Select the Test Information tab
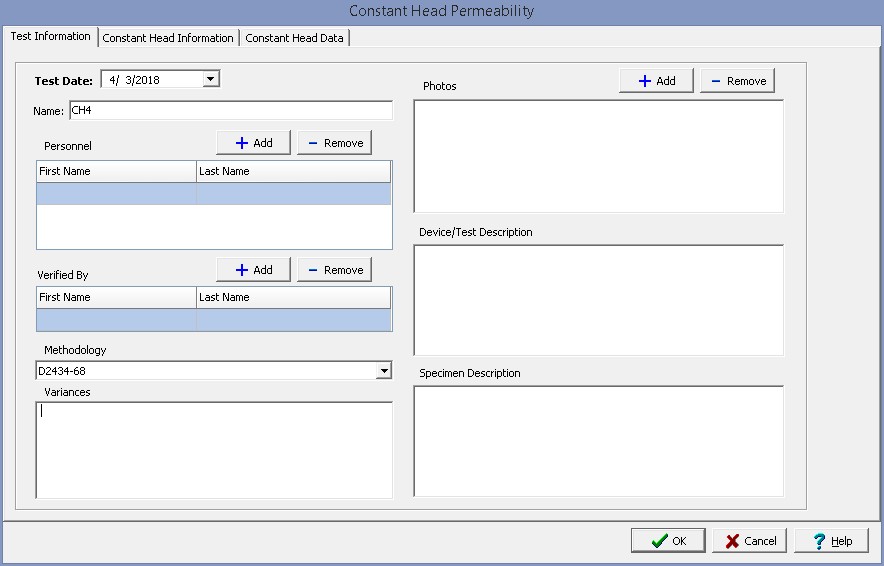This screenshot has width=884, height=566. coord(50,37)
